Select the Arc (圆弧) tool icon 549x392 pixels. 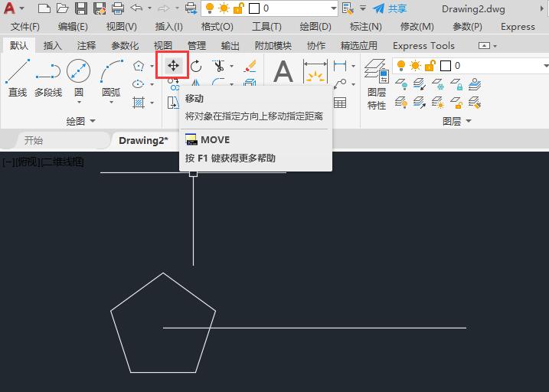click(x=112, y=71)
